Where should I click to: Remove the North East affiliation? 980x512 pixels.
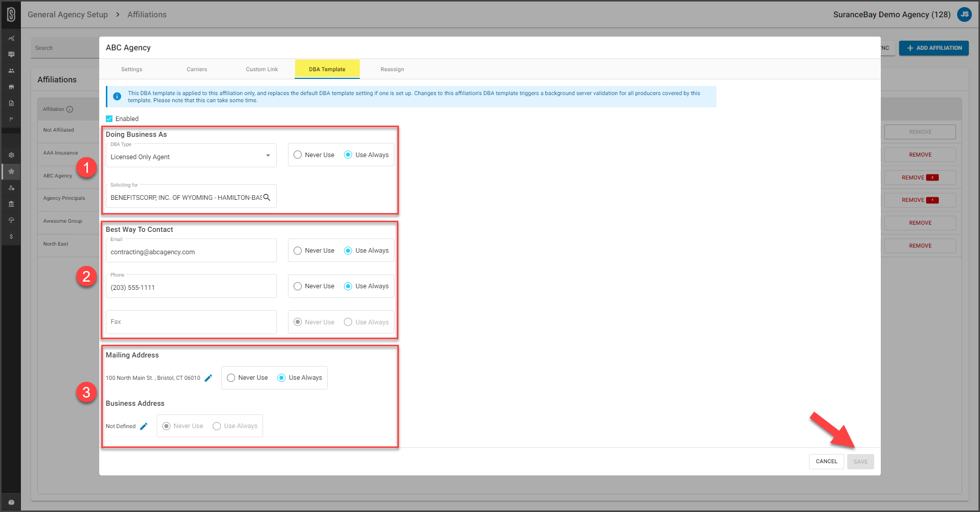pyautogui.click(x=920, y=246)
